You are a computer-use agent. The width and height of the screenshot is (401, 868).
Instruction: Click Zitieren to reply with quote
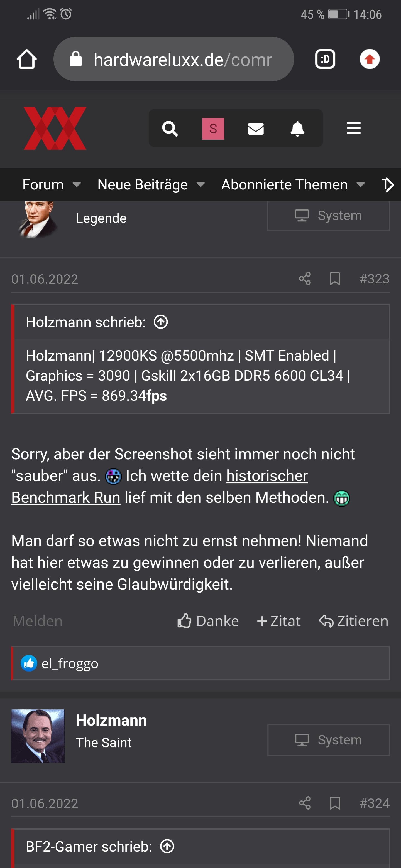tap(354, 621)
